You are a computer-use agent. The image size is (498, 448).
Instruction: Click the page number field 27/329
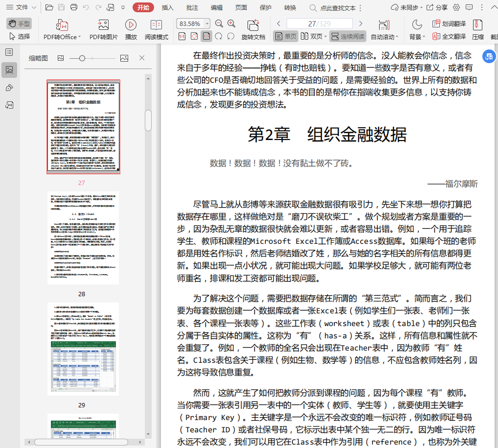click(x=319, y=24)
